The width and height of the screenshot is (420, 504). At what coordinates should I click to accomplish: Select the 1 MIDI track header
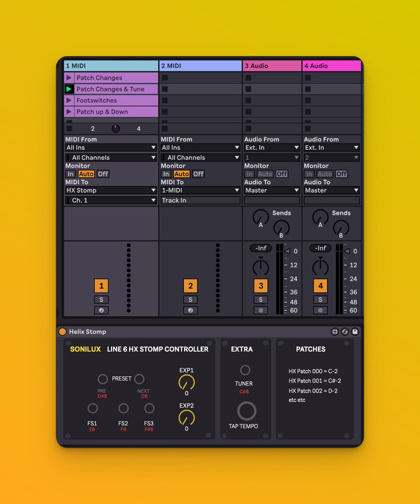[x=110, y=66]
